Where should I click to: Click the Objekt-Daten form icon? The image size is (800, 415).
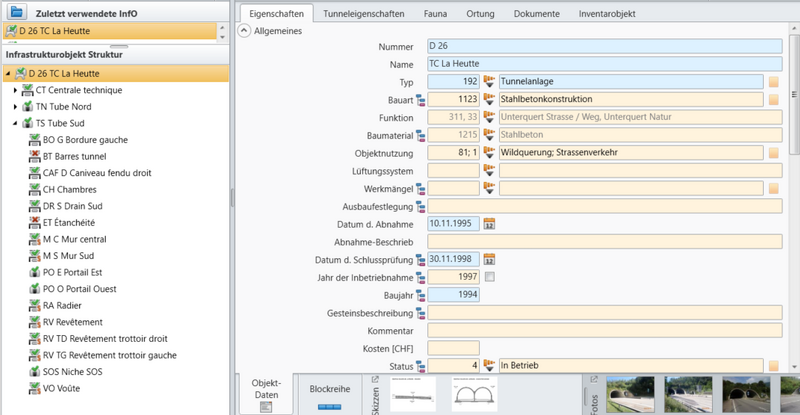click(266, 407)
